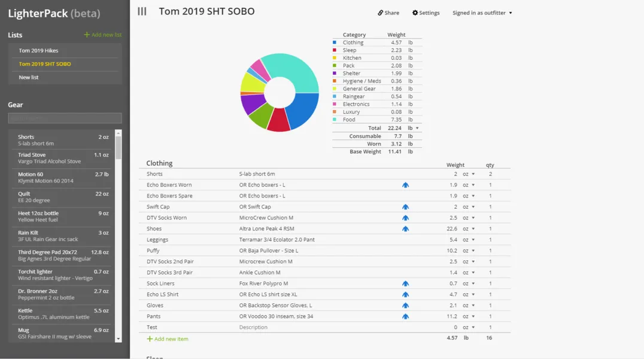644x359 pixels.
Task: Click the Add new item link
Action: tap(171, 339)
